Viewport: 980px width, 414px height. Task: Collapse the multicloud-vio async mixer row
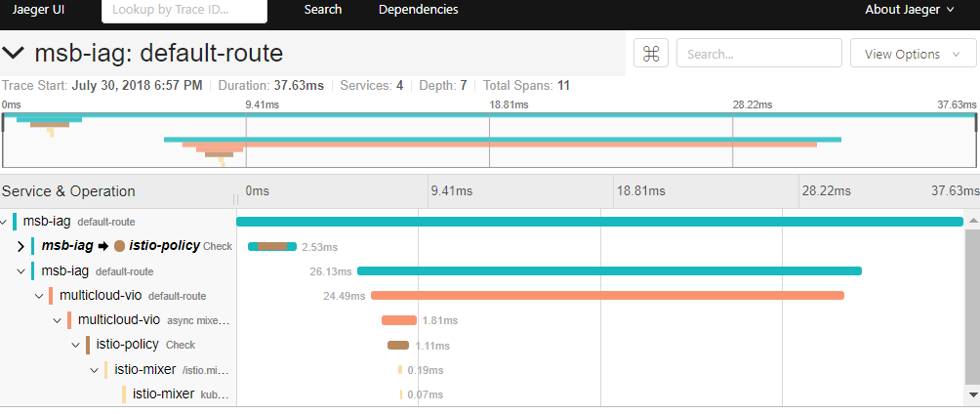coord(58,320)
